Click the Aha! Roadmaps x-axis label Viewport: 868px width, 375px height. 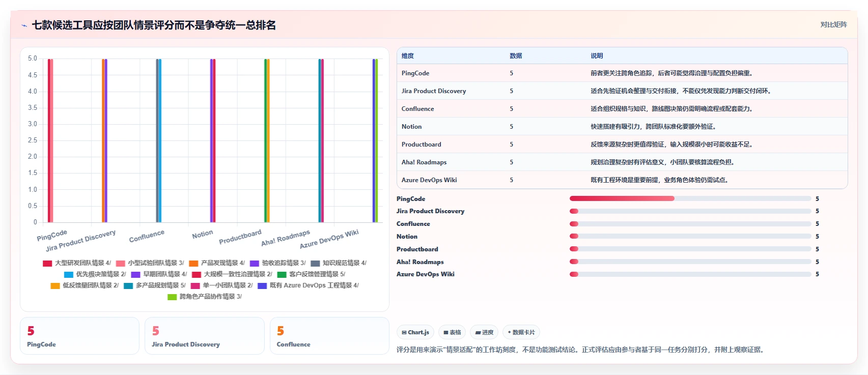click(x=286, y=238)
